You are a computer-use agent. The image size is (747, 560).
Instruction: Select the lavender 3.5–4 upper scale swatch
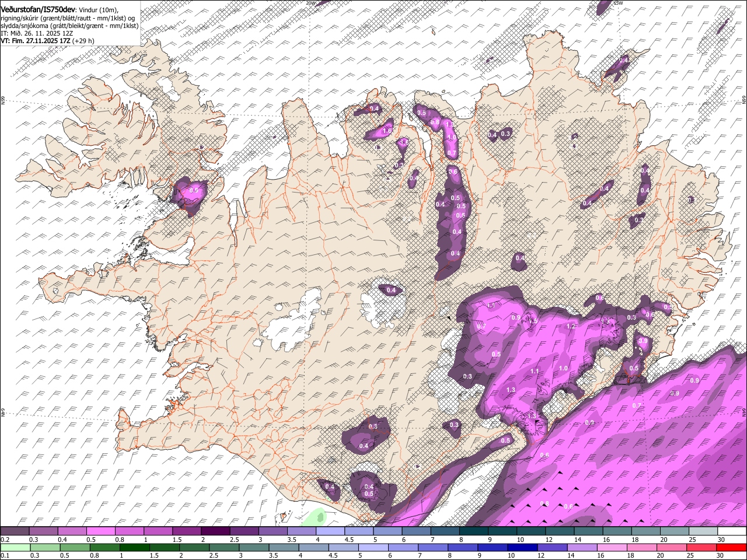tap(301, 531)
